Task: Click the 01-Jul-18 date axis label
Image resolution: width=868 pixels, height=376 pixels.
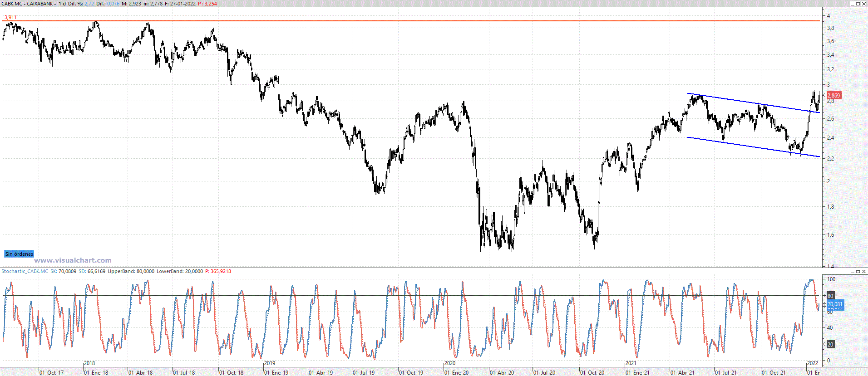Action: pyautogui.click(x=184, y=373)
